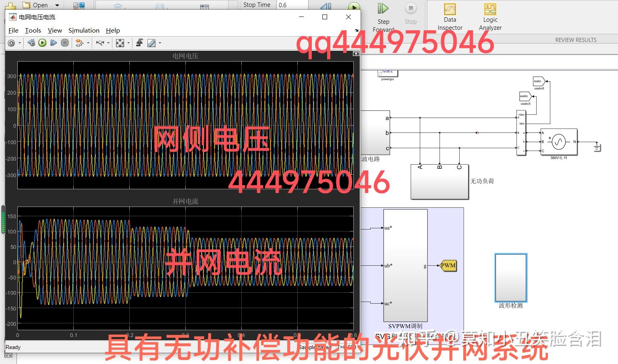Click the Ready status text

[x=13, y=347]
